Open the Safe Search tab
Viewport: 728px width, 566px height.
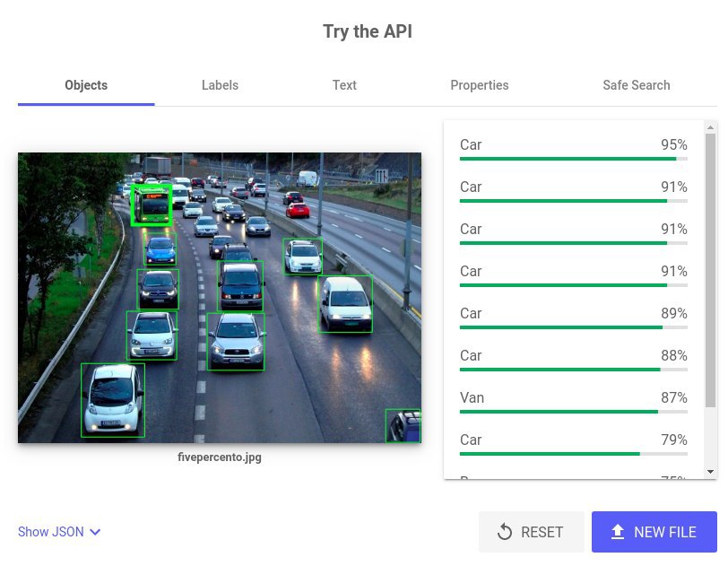636,85
